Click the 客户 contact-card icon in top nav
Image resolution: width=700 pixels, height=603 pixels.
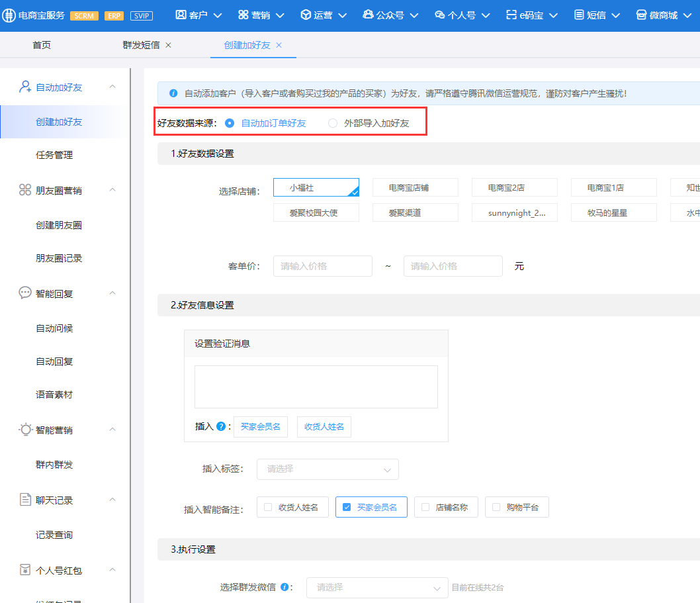pos(181,15)
